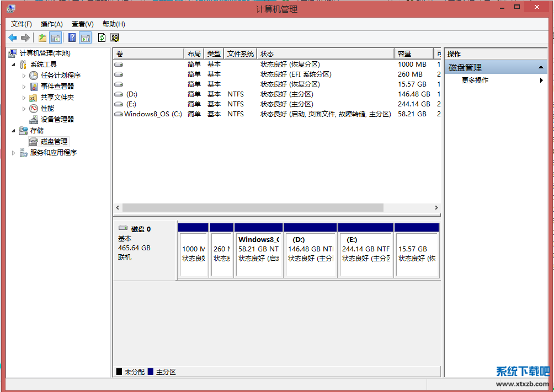The image size is (554, 392).
Task: Click the green Refresh toolbar icon
Action: pyautogui.click(x=102, y=37)
